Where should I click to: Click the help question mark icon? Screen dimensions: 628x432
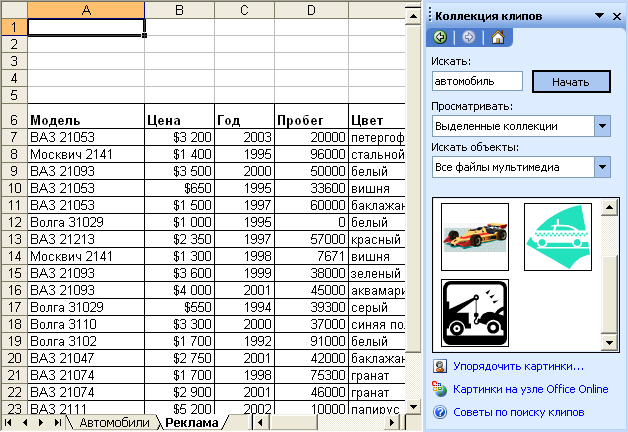click(x=440, y=412)
